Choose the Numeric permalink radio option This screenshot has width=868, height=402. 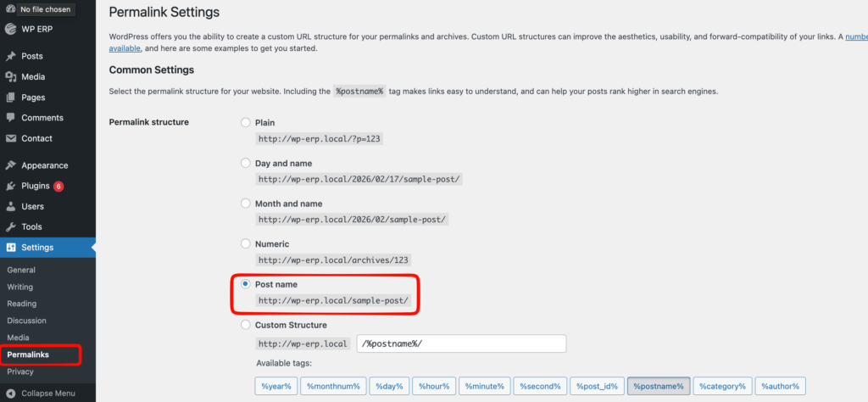tap(246, 243)
